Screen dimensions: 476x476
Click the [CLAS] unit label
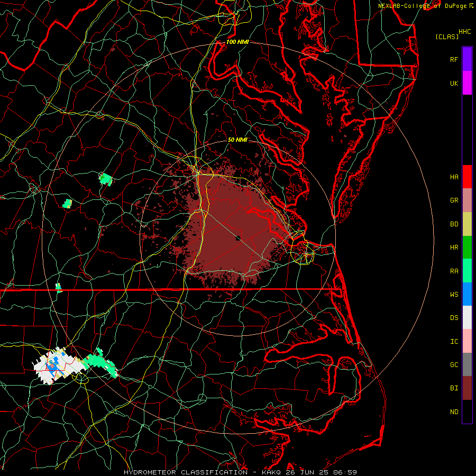447,36
